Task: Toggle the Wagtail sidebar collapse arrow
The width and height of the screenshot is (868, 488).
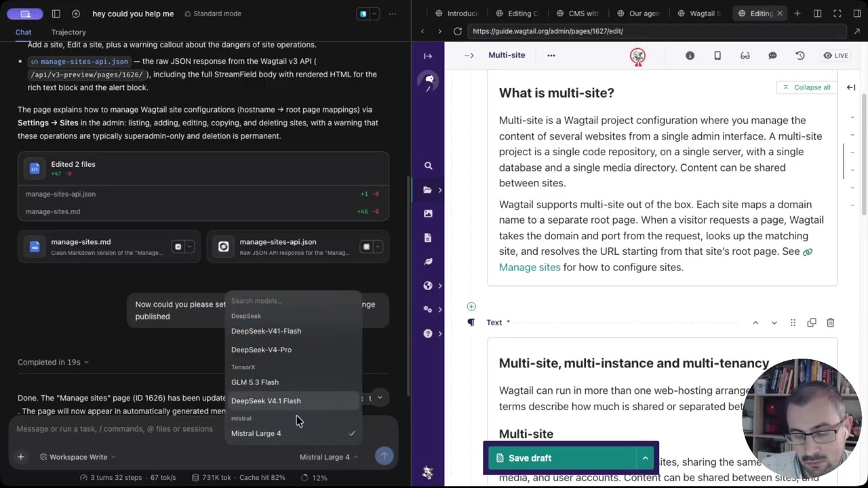Action: [428, 56]
